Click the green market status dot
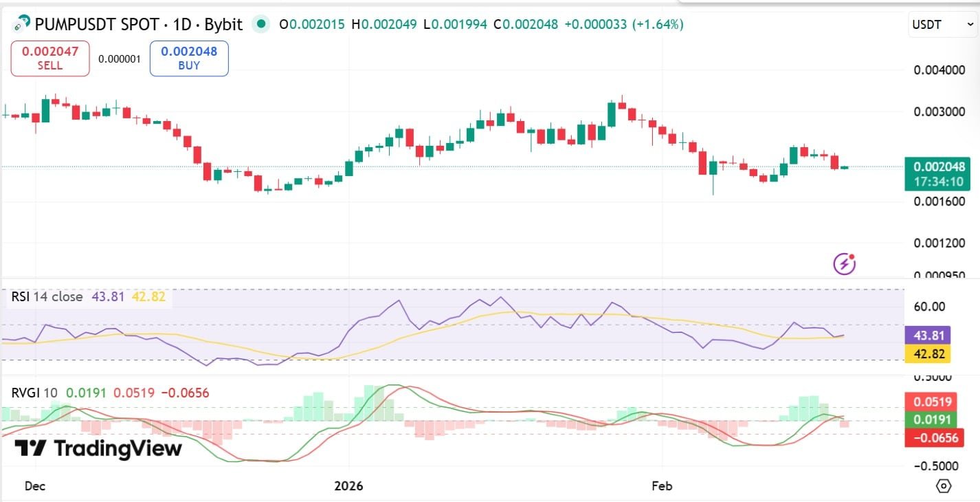The height and width of the screenshot is (502, 980). click(x=261, y=23)
